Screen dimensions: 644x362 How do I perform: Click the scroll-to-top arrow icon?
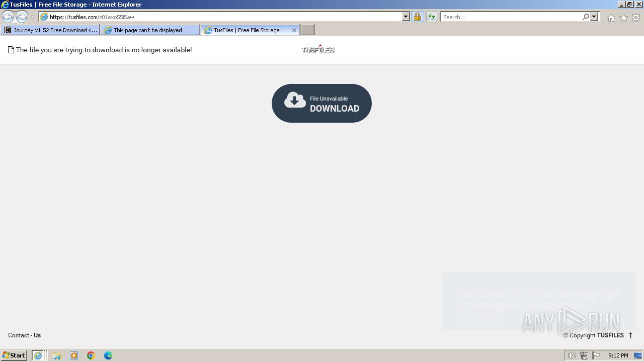630,335
